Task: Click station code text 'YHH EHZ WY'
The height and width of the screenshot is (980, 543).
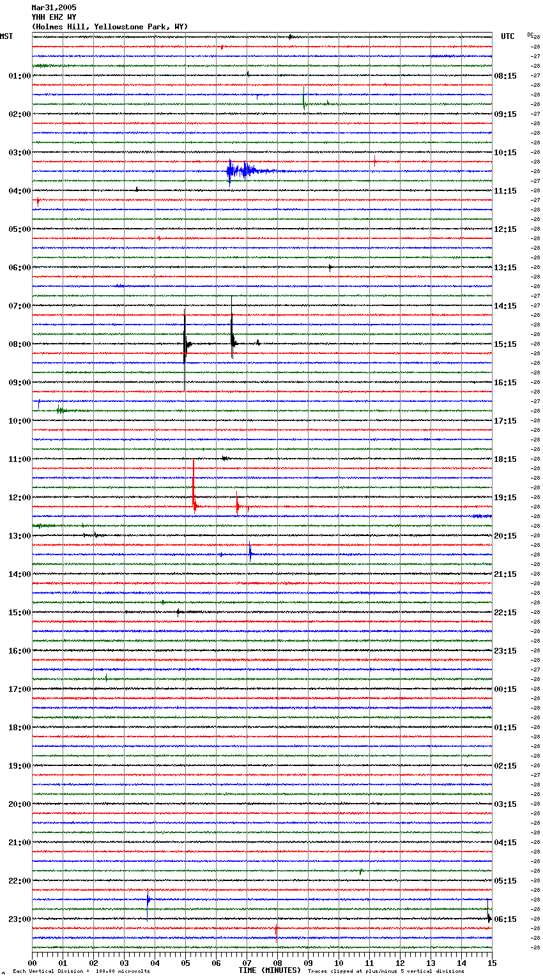Action: 54,17
